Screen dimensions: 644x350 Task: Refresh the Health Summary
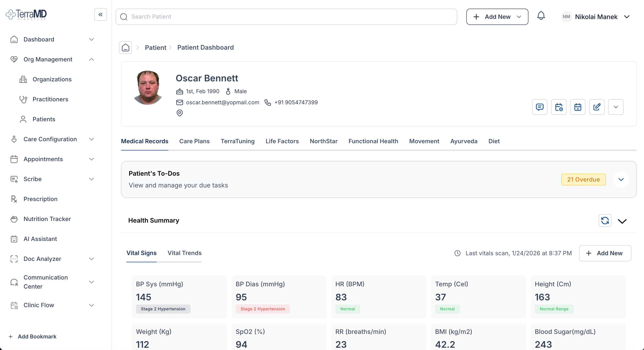[605, 220]
